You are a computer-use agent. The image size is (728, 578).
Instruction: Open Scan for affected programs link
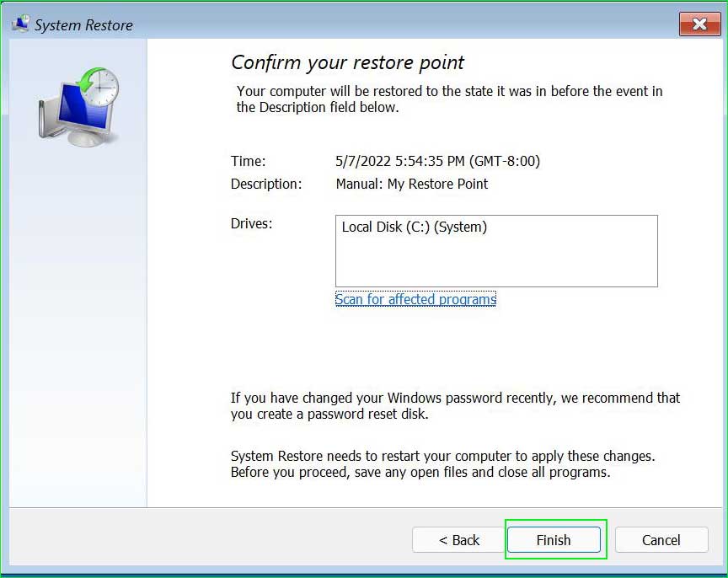coord(415,299)
